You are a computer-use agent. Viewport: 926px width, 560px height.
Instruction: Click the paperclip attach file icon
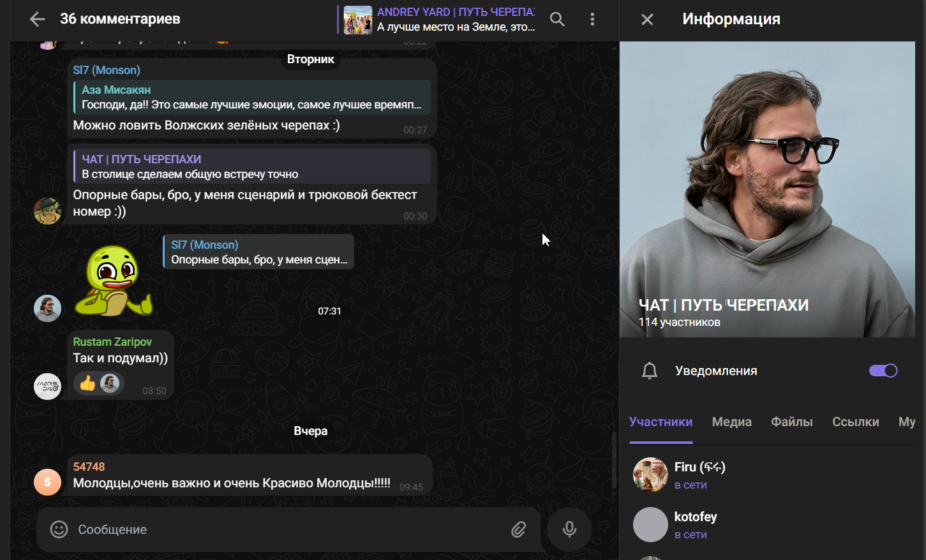[518, 529]
